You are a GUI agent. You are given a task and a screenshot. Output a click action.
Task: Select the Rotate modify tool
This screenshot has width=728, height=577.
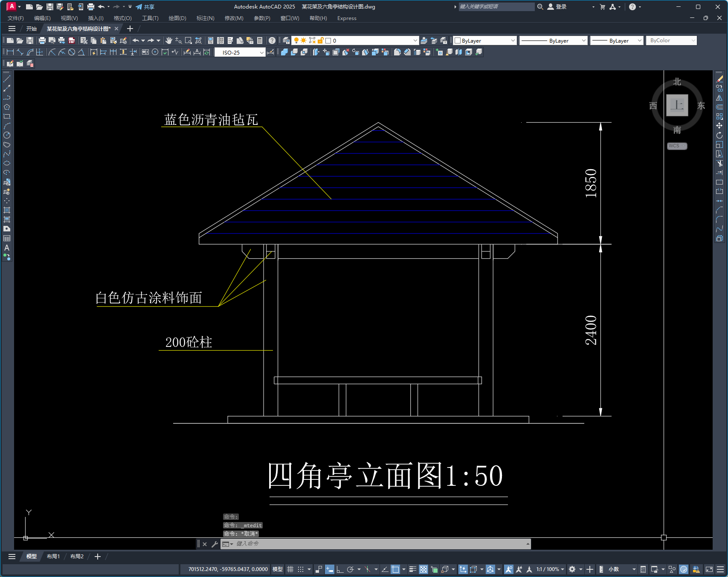719,135
